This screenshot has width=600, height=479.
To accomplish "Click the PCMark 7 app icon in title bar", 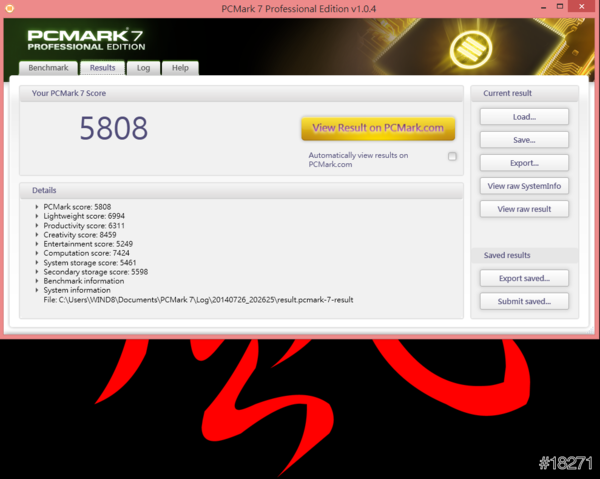I will point(10,8).
